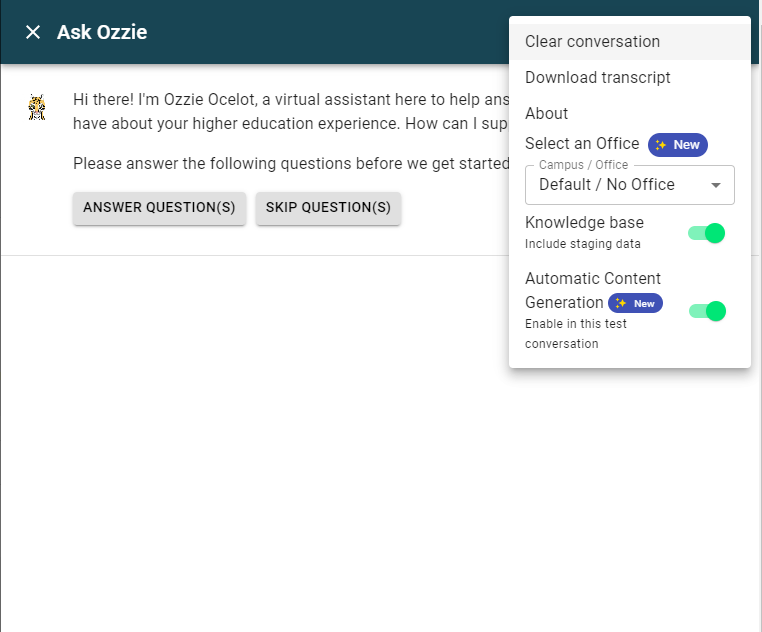Click "Please answer the following questions" message text
Screen dimensions: 762x632
tap(291, 164)
